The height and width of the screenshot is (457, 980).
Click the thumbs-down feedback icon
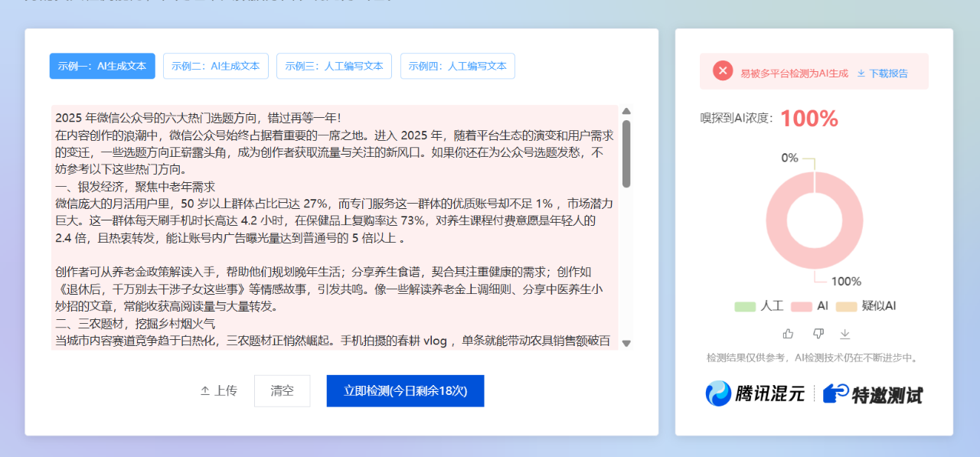click(x=818, y=334)
